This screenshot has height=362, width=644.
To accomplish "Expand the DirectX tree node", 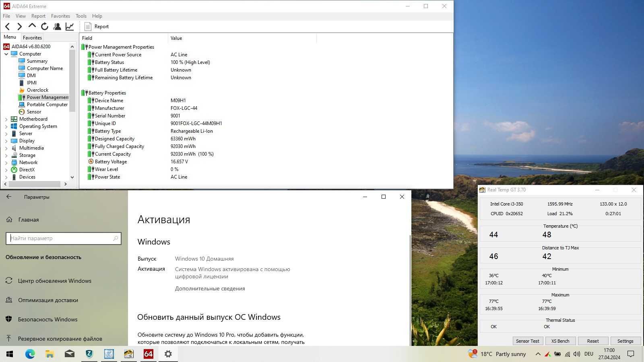I will click(x=6, y=170).
